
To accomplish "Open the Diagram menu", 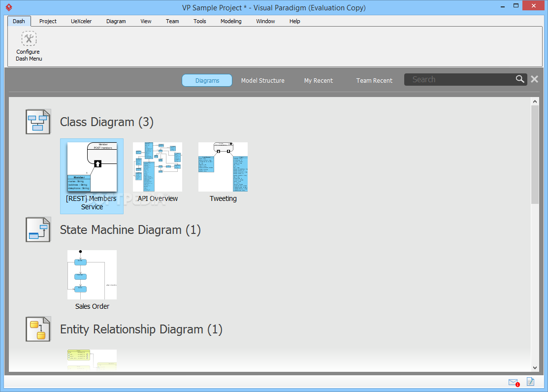I will (x=116, y=21).
